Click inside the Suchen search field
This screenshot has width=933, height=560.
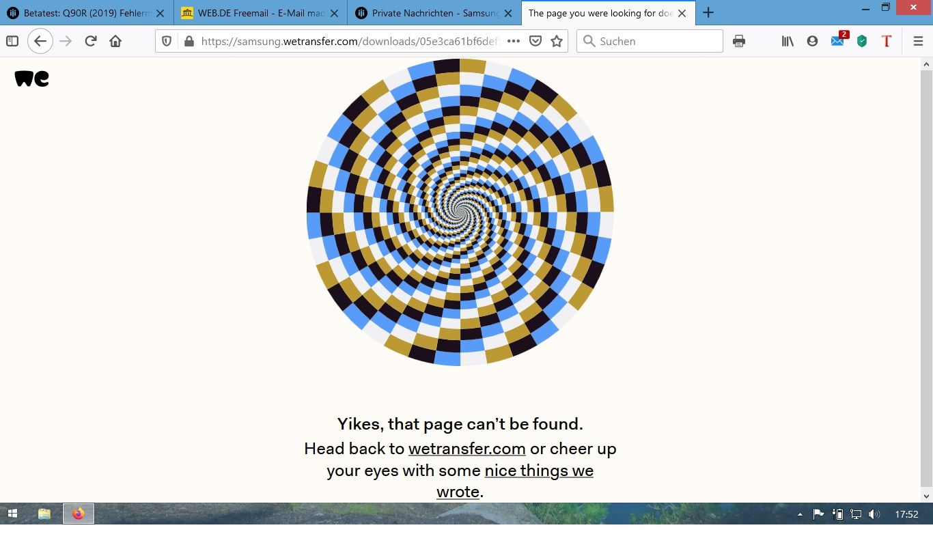click(x=656, y=41)
